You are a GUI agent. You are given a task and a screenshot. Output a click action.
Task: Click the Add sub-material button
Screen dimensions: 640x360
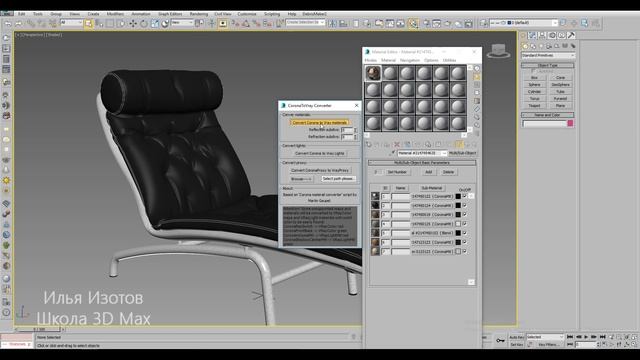429,172
